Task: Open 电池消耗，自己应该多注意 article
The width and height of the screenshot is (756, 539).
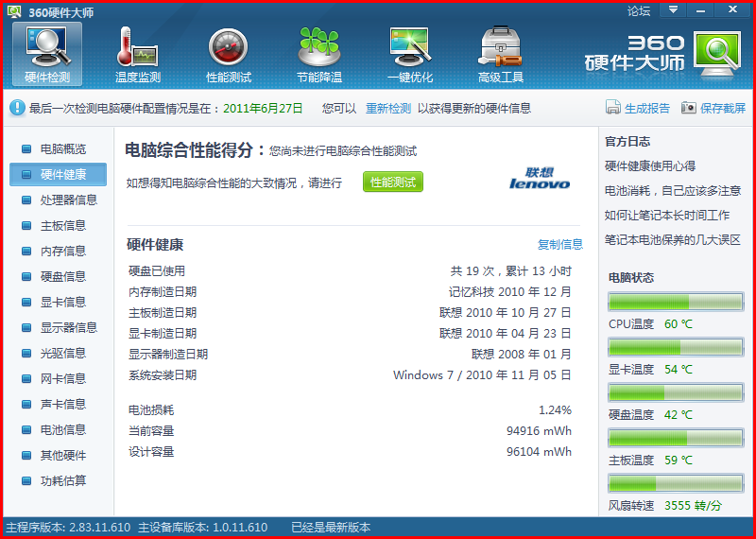Action: point(673,191)
